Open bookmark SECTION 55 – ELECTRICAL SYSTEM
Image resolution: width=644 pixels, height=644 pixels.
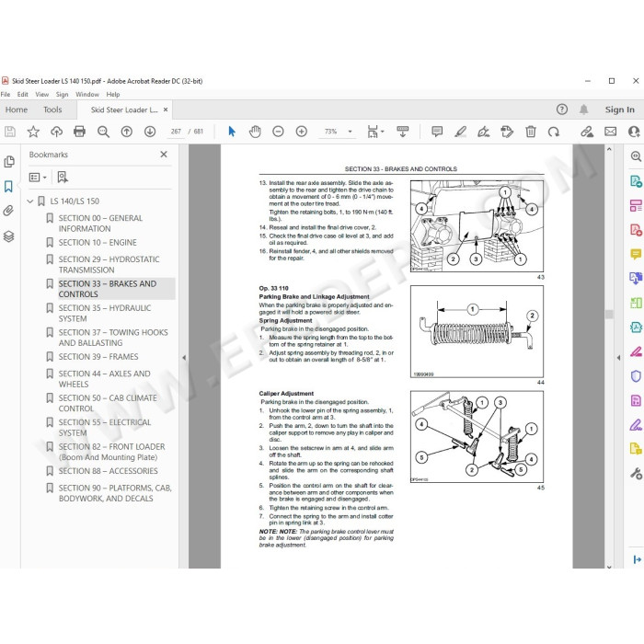point(105,428)
